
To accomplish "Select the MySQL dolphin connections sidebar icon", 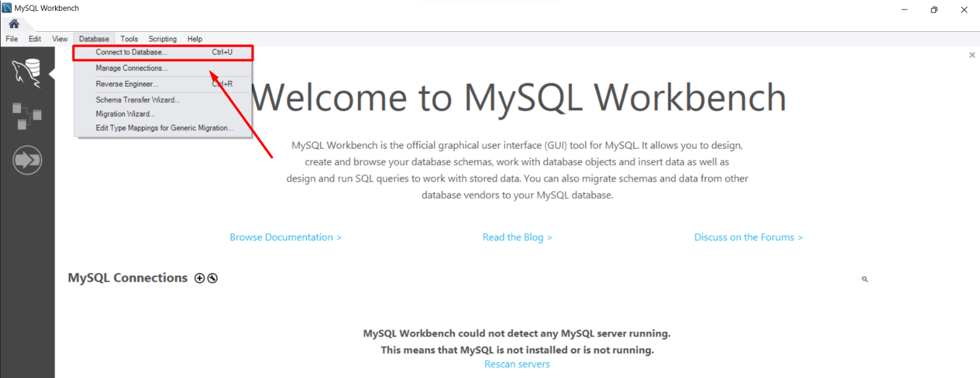I will (27, 73).
